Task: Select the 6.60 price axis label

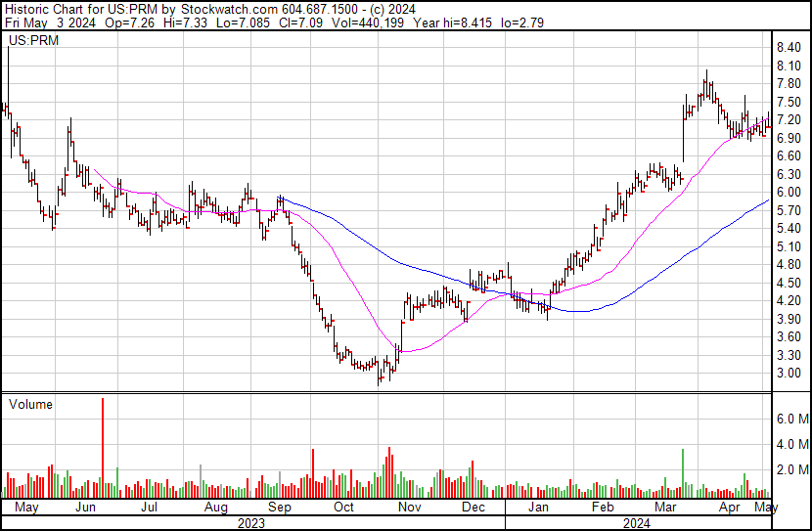Action: (789, 155)
